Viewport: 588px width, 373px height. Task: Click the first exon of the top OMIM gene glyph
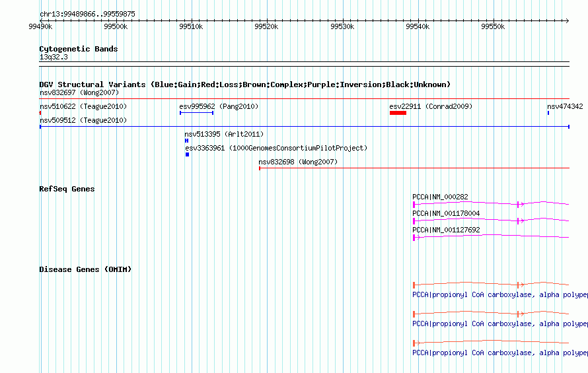click(414, 285)
